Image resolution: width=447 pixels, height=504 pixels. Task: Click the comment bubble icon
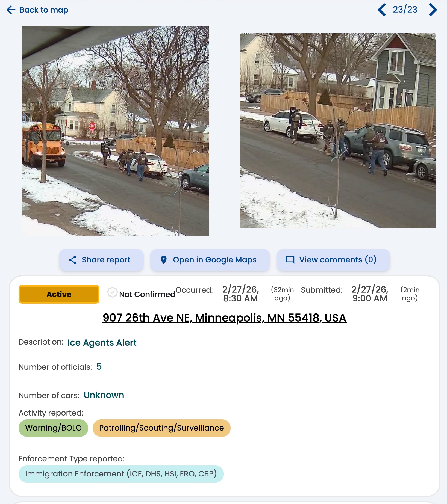pyautogui.click(x=290, y=260)
